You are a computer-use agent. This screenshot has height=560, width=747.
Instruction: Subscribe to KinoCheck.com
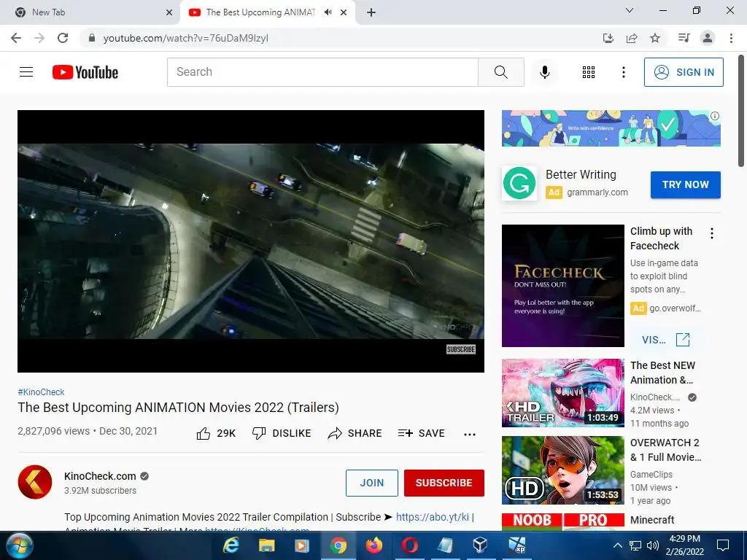pos(444,483)
